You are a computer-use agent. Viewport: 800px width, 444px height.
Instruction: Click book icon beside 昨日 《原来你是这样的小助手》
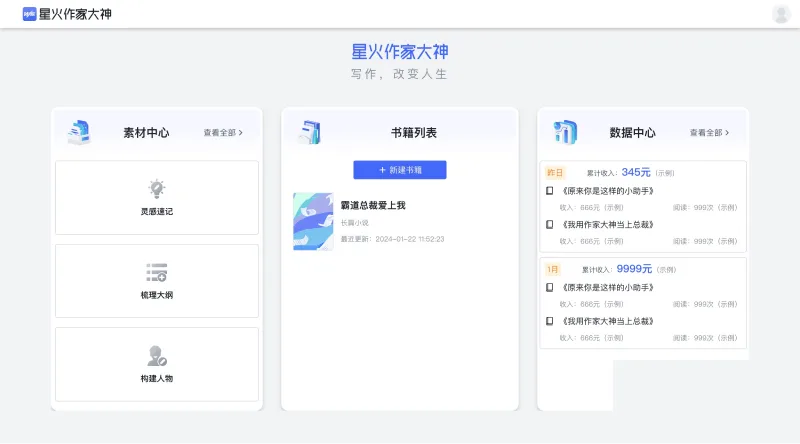pos(549,191)
